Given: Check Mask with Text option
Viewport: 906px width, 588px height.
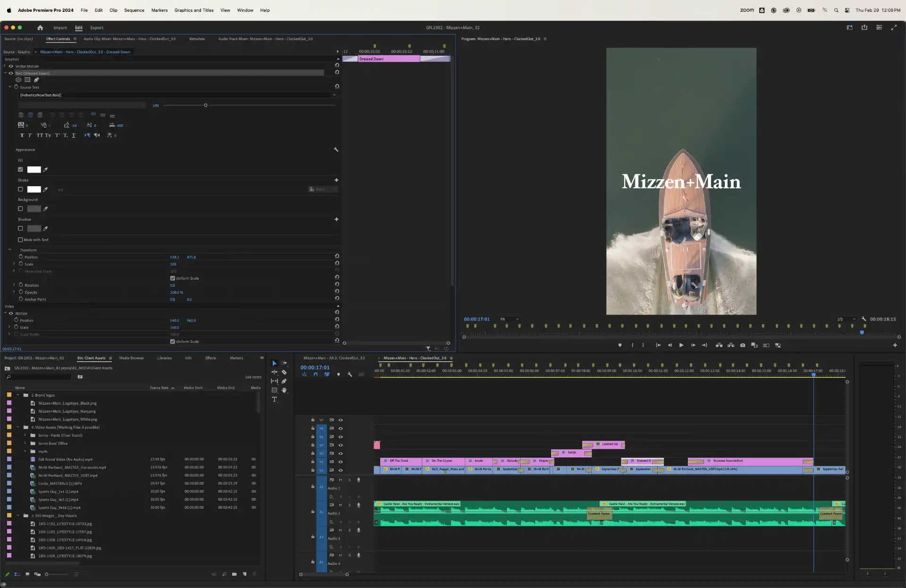Looking at the screenshot, I should (20, 240).
